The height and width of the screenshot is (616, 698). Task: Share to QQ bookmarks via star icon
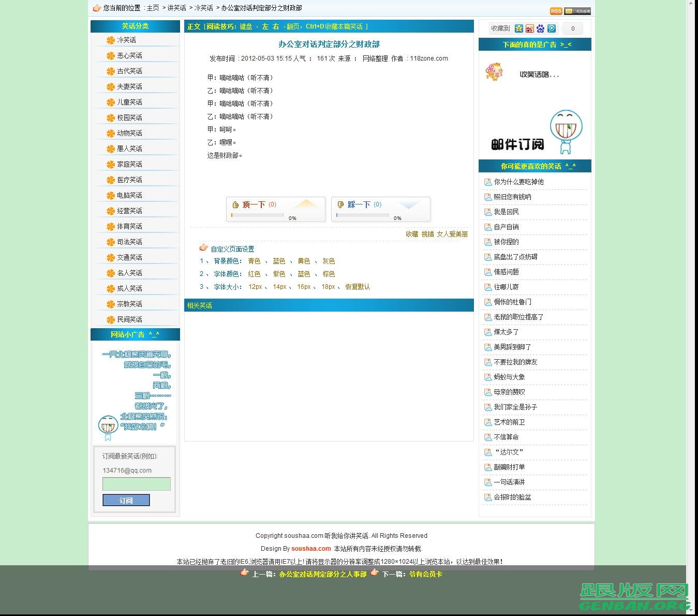[518, 28]
